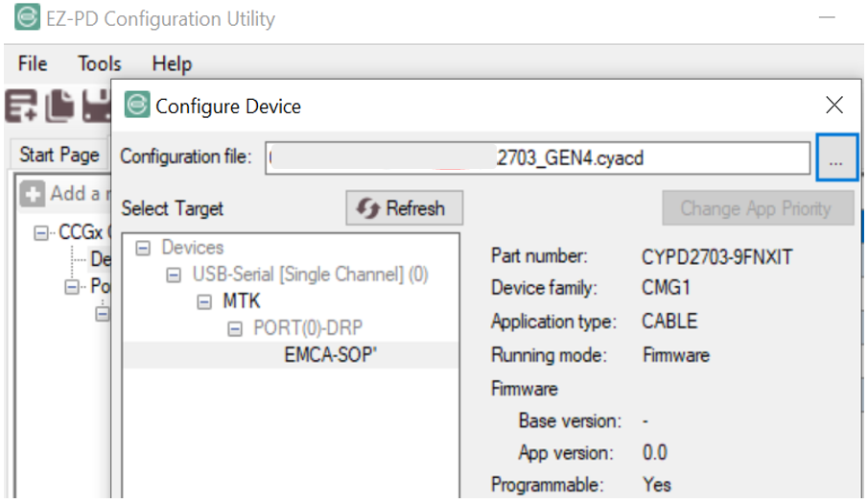Click the Copy documents toolbar icon
Viewport: 868px width, 503px height.
(x=59, y=106)
